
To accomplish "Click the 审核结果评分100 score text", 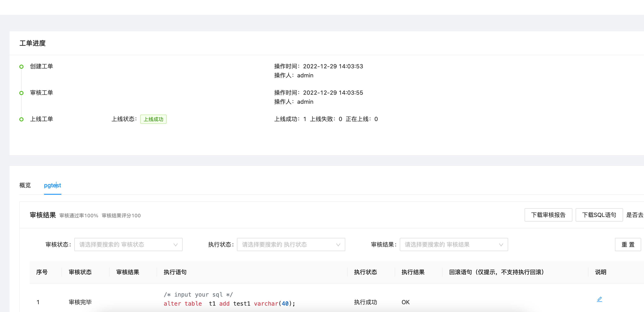I will (121, 215).
